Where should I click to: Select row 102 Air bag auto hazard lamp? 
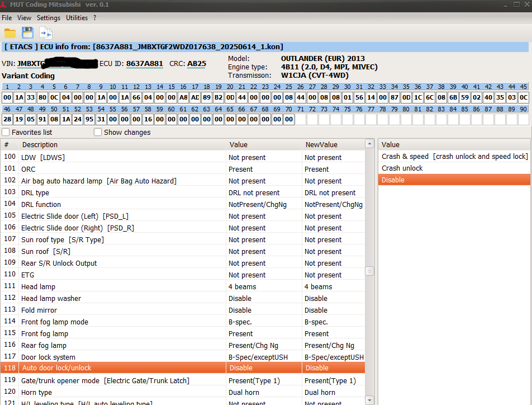(x=183, y=181)
